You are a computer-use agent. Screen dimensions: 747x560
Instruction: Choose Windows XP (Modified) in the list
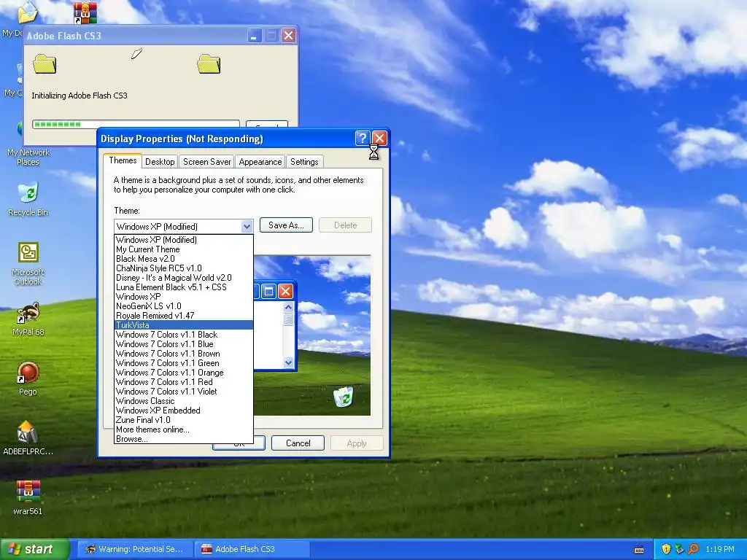tap(183, 239)
